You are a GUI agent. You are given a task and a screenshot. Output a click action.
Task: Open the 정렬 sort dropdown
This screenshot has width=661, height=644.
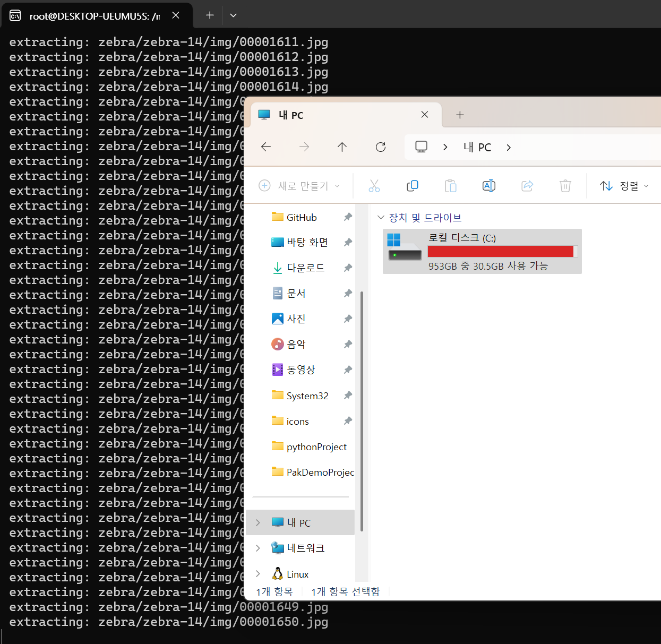pyautogui.click(x=624, y=186)
